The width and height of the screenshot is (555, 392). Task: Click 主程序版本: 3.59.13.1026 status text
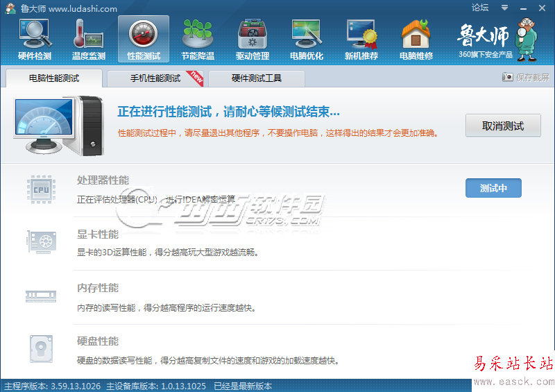[53, 386]
